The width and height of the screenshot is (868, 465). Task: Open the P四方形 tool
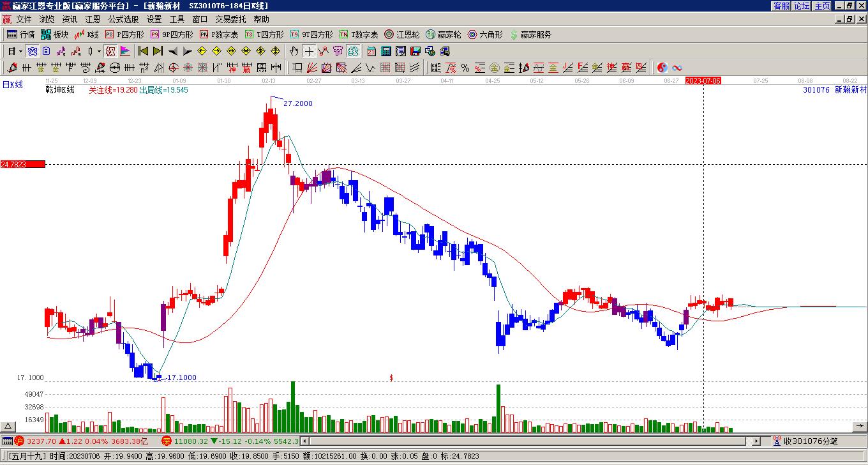(124, 34)
